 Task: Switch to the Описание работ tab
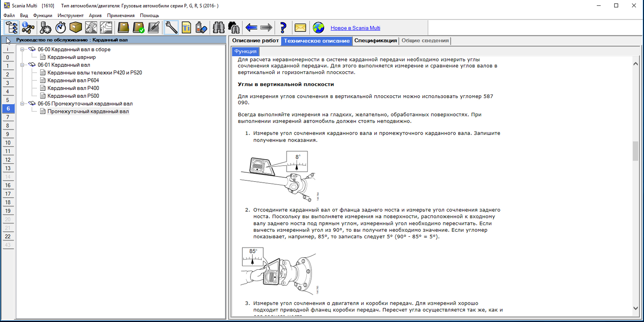coord(255,41)
